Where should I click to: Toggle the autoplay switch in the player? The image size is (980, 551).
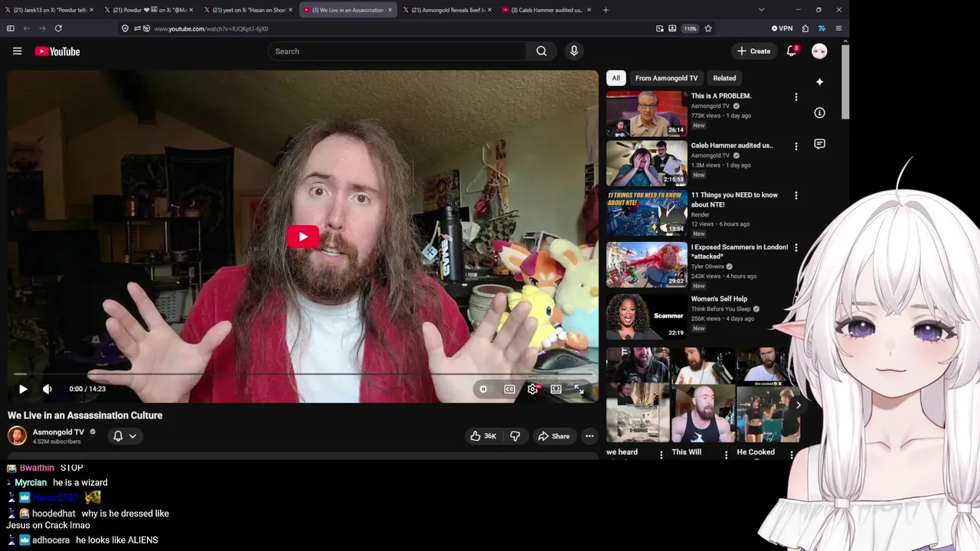click(483, 389)
